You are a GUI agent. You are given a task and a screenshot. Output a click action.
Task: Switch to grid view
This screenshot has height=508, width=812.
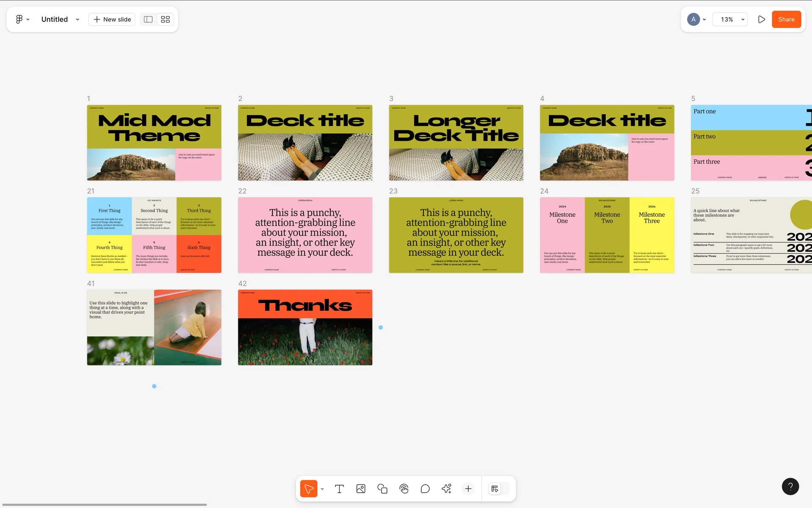pos(165,19)
